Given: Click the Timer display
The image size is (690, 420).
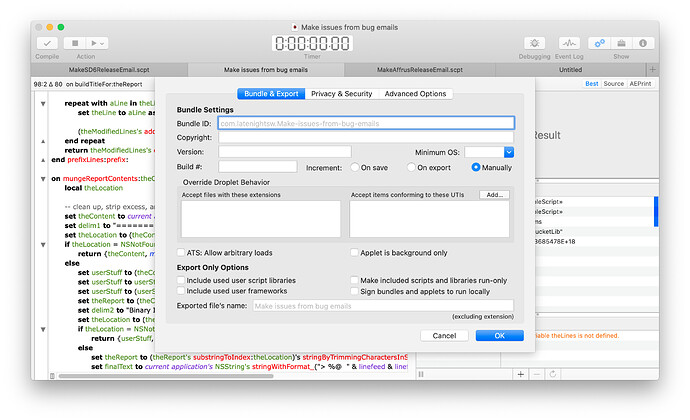Looking at the screenshot, I should [x=312, y=44].
